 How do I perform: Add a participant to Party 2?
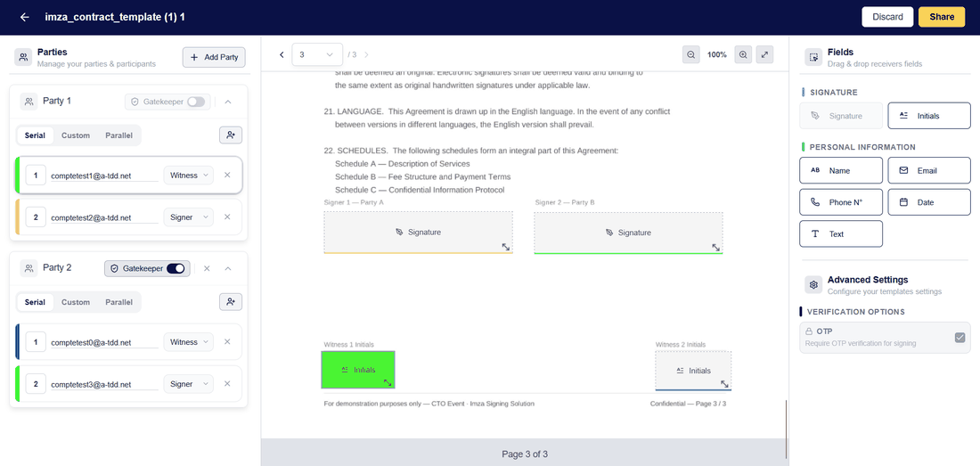(231, 302)
